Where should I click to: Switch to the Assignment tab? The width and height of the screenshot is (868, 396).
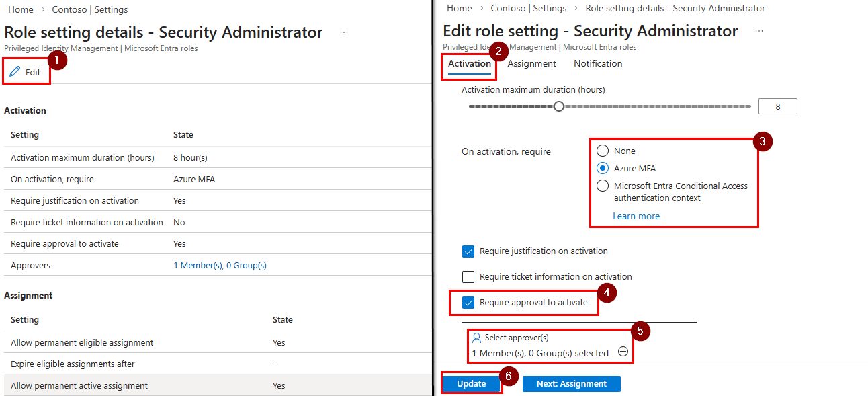[x=531, y=63]
